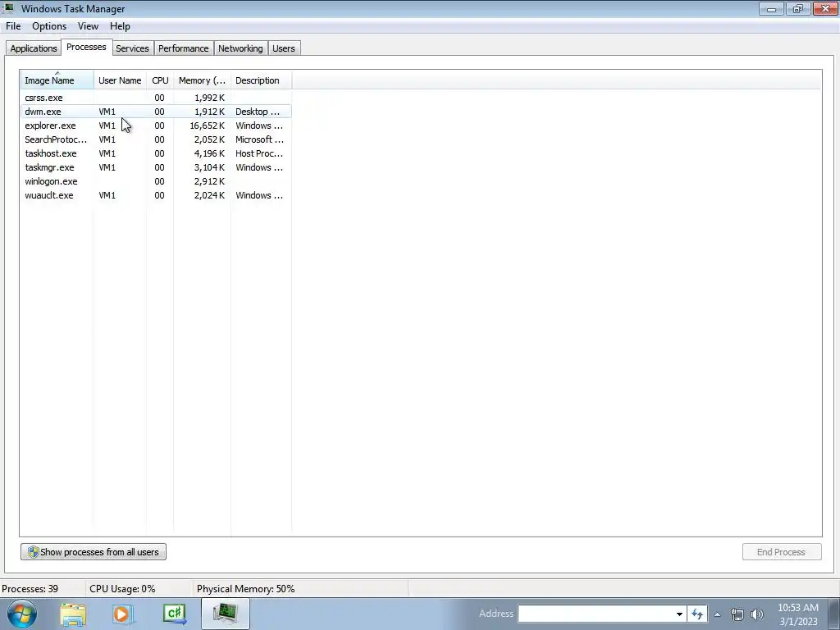The width and height of the screenshot is (840, 630).
Task: Open the Windows Start orb
Action: [x=22, y=614]
